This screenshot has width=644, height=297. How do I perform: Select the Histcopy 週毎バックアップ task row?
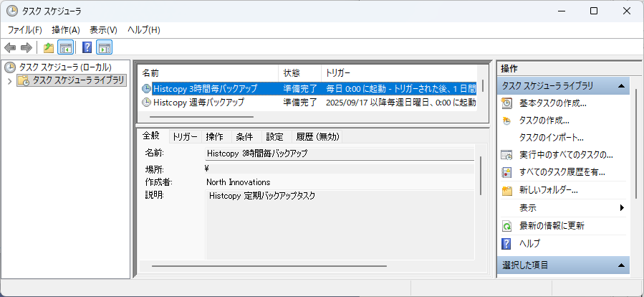pyautogui.click(x=198, y=103)
